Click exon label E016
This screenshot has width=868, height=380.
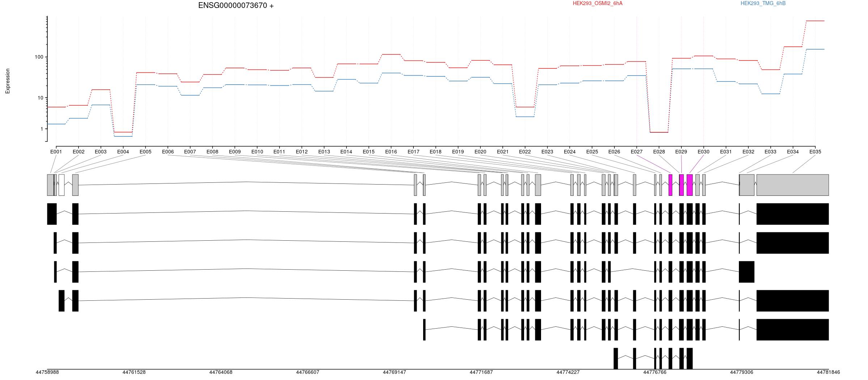[391, 152]
